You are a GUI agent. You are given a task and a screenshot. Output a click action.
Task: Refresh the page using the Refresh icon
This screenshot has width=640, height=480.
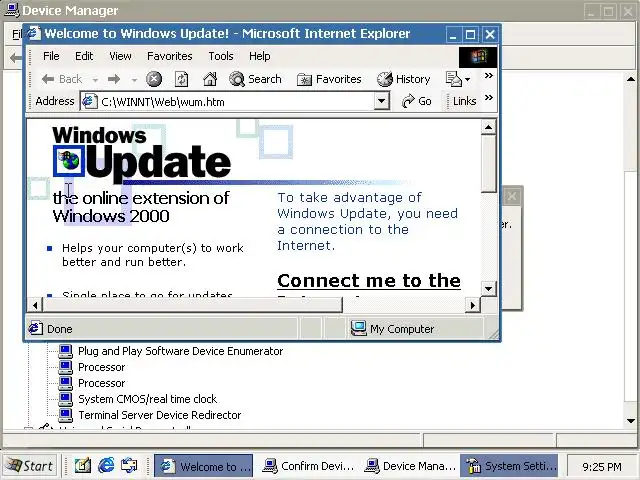(181, 79)
